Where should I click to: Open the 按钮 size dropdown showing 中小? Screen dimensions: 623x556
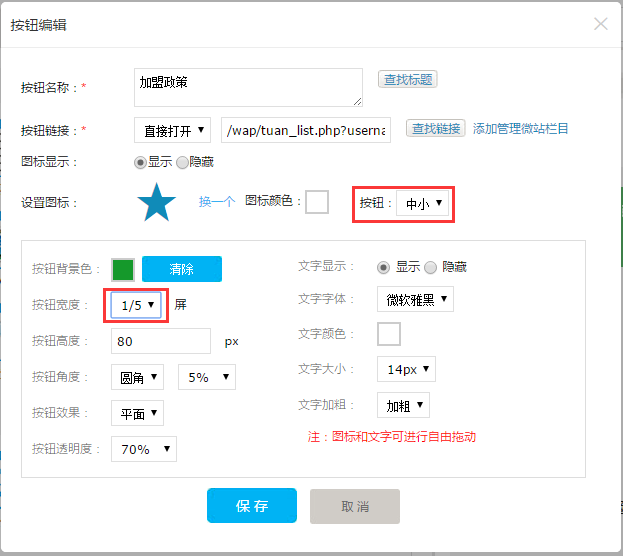coord(422,203)
